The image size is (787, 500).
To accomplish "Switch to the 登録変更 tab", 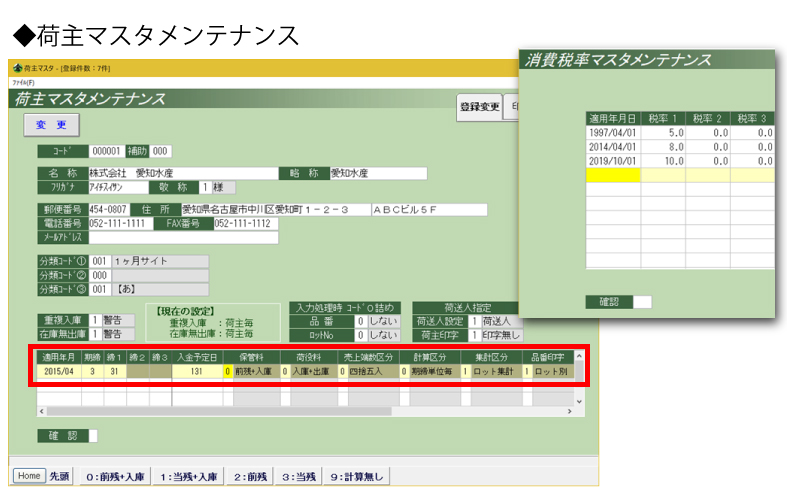I will tap(478, 107).
